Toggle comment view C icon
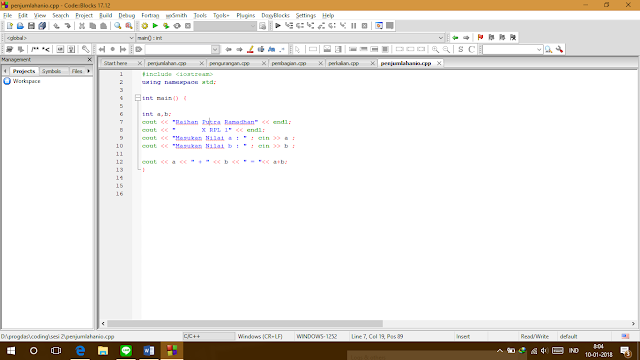Image resolution: width=640 pixels, height=360 pixels. [471, 49]
